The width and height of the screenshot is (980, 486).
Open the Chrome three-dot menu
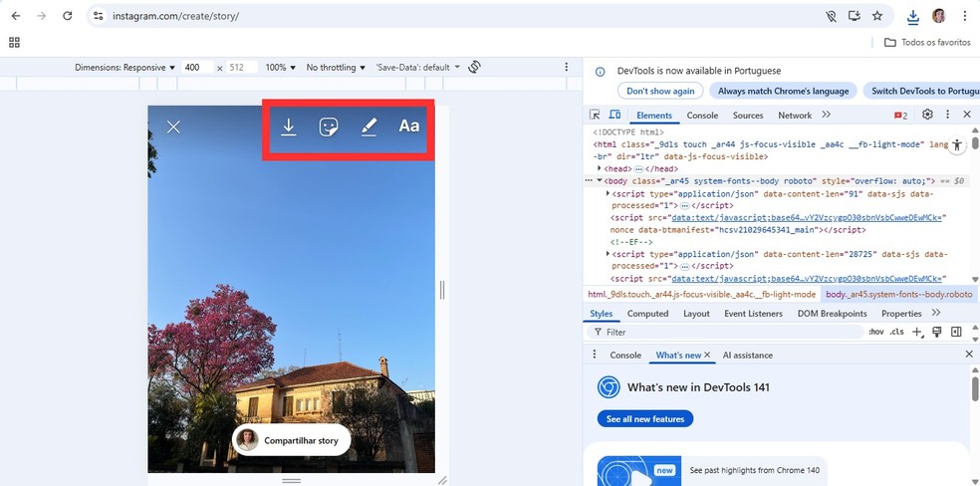(965, 16)
